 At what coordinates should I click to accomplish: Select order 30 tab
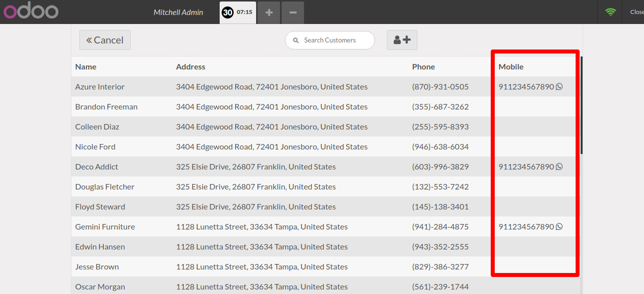tap(238, 12)
